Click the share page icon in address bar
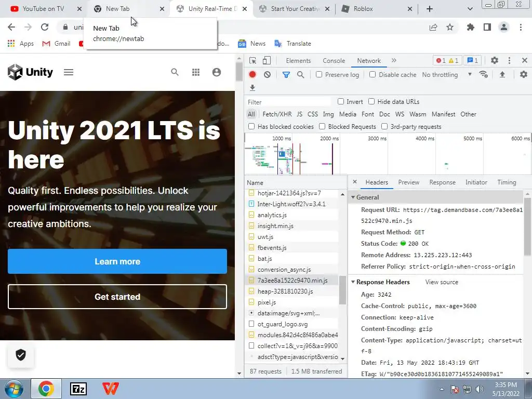The width and height of the screenshot is (532, 399). [433, 27]
